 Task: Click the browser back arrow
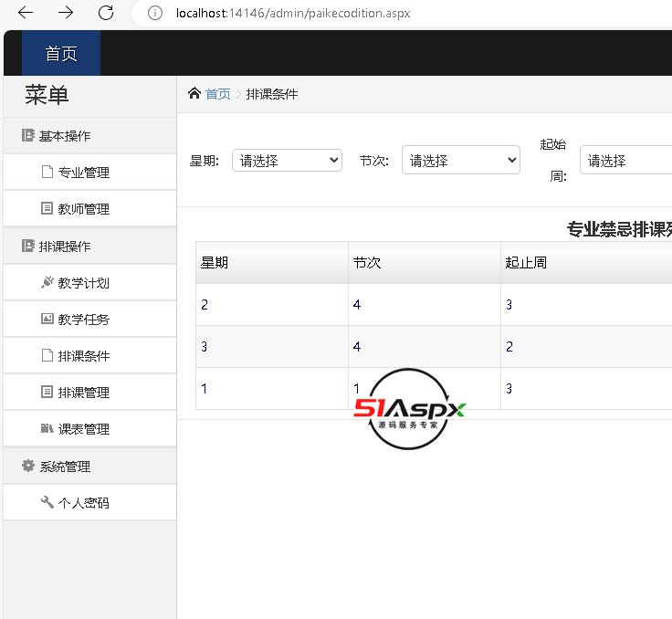click(26, 13)
